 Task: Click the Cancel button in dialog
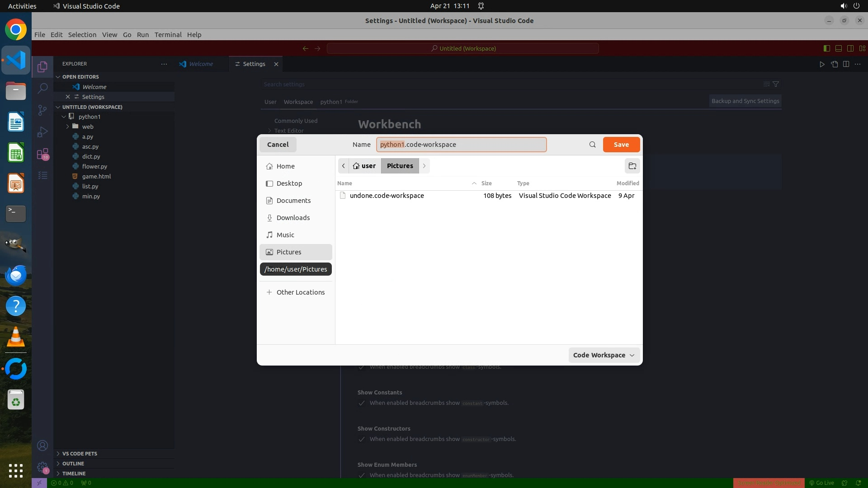click(x=278, y=145)
